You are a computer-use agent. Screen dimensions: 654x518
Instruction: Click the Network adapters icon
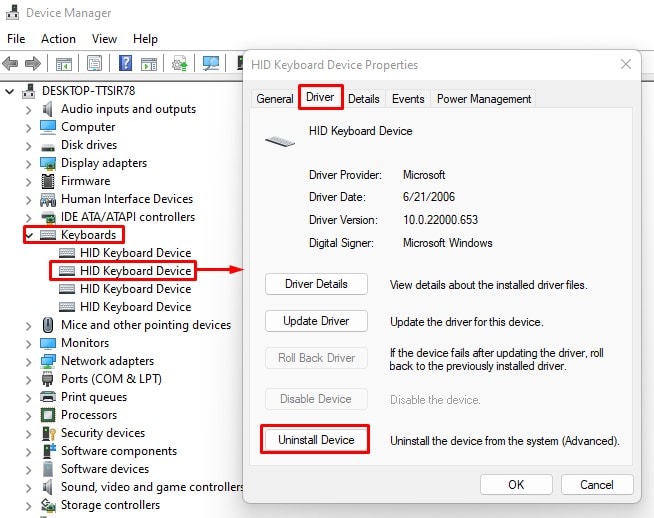(x=48, y=361)
